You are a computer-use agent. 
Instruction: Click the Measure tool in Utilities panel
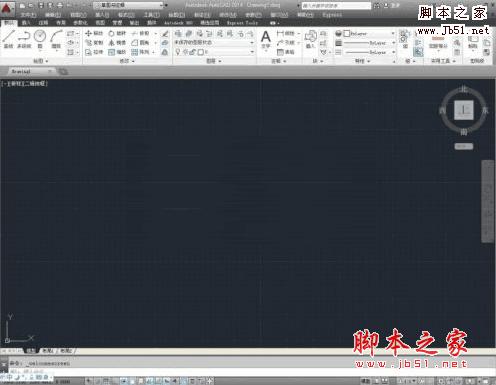(438, 41)
